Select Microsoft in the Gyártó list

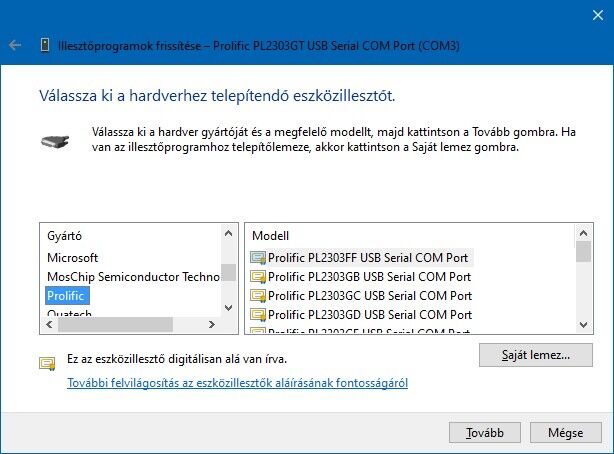[x=72, y=258]
